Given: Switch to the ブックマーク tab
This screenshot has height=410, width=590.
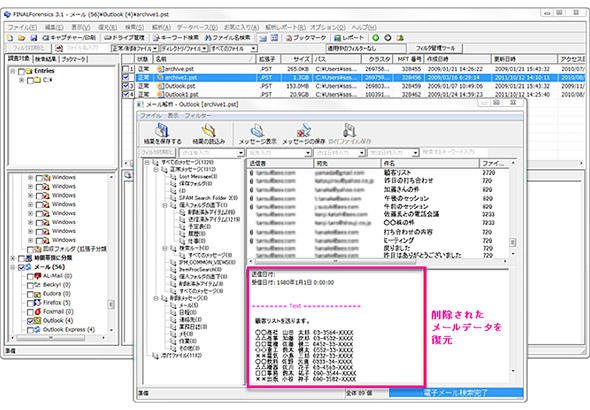Looking at the screenshot, I should tap(74, 59).
